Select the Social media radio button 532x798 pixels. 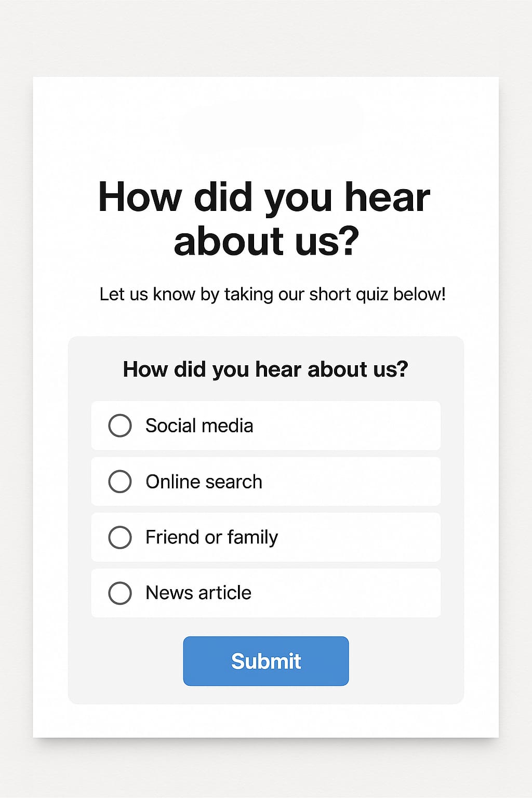(x=120, y=425)
